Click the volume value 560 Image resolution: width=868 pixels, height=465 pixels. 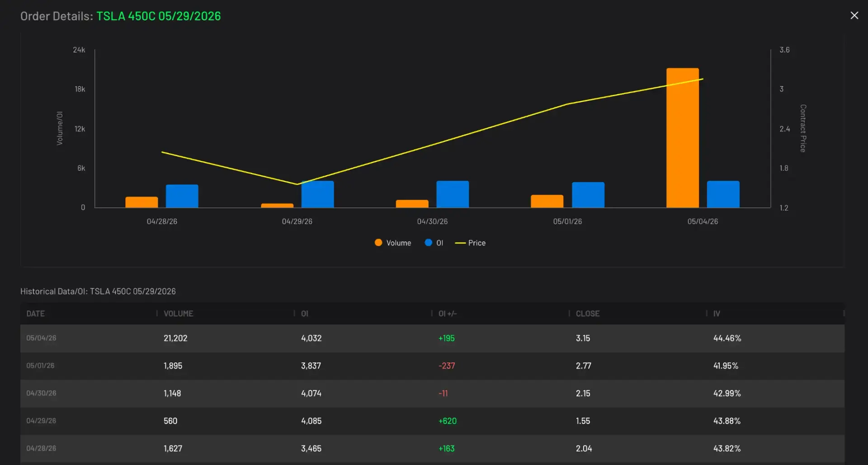point(170,421)
